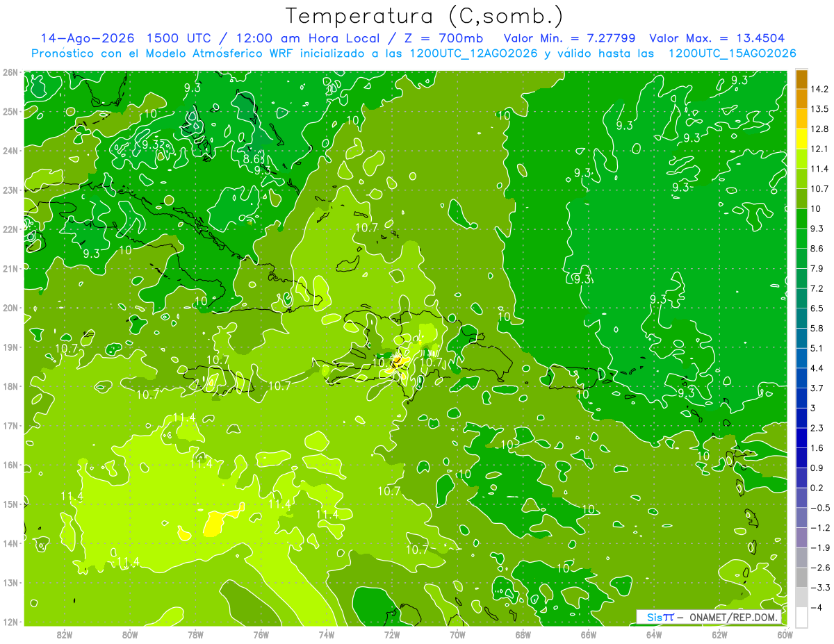The image size is (834, 644).
Task: Click the "12N" latitude axis label
Action: click(x=10, y=622)
